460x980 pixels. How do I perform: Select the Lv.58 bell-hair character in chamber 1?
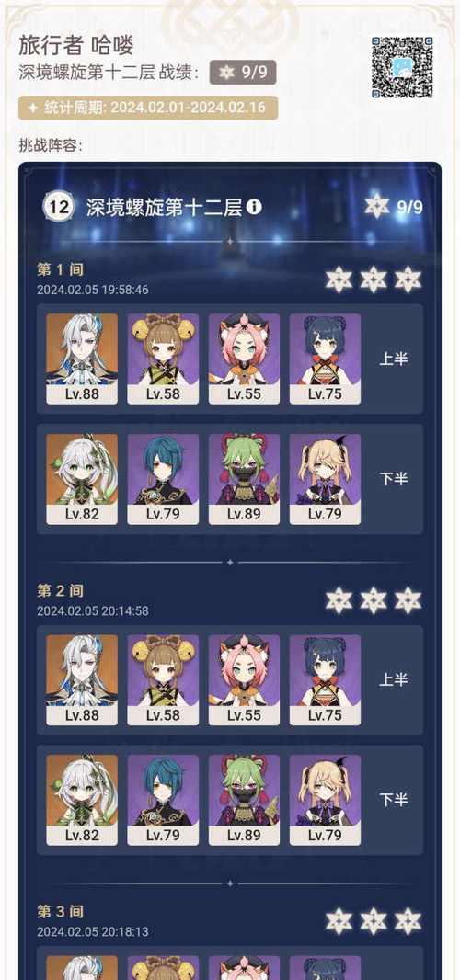point(163,359)
